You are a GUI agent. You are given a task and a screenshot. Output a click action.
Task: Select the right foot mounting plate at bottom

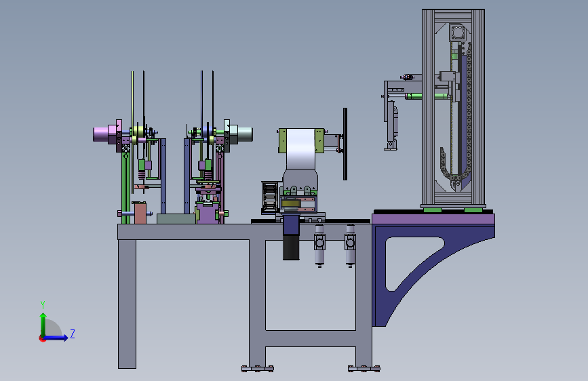point(364,369)
